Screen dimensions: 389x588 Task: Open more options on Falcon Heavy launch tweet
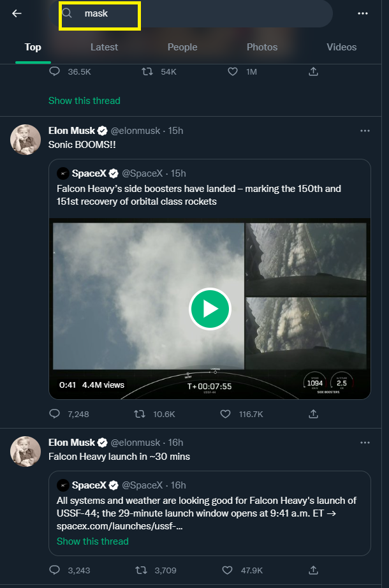[365, 443]
